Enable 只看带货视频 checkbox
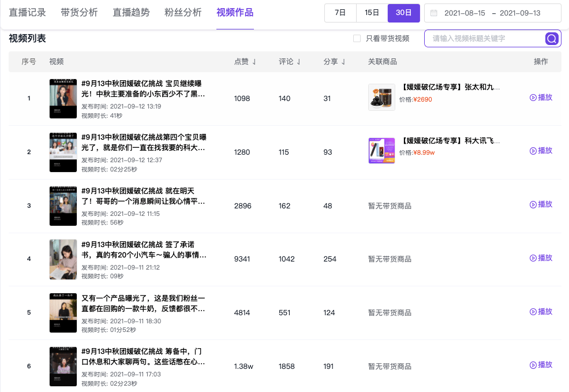This screenshot has height=392, width=569. tap(357, 39)
